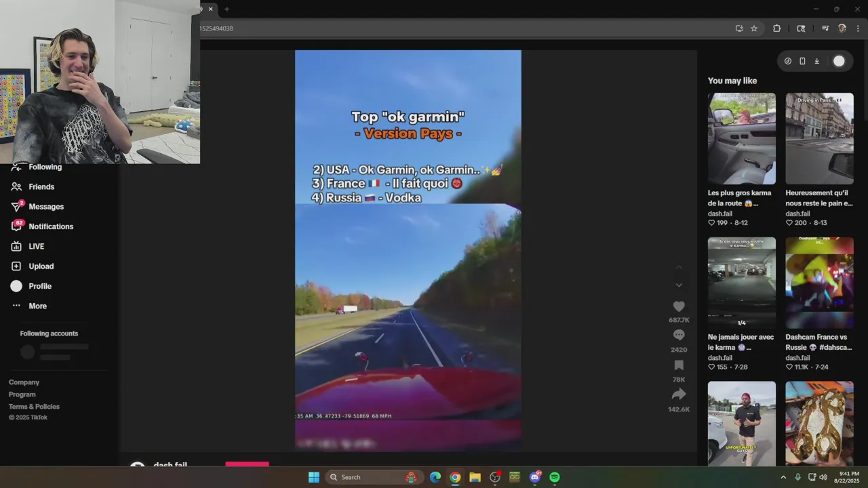Image resolution: width=868 pixels, height=488 pixels.
Task: Open Chrome extensions puzzle icon
Action: pos(777,28)
